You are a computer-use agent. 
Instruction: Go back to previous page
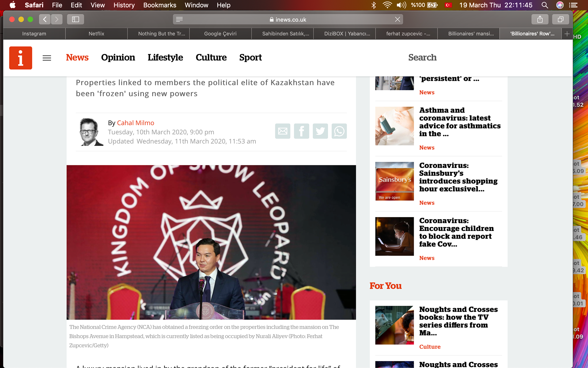[45, 19]
